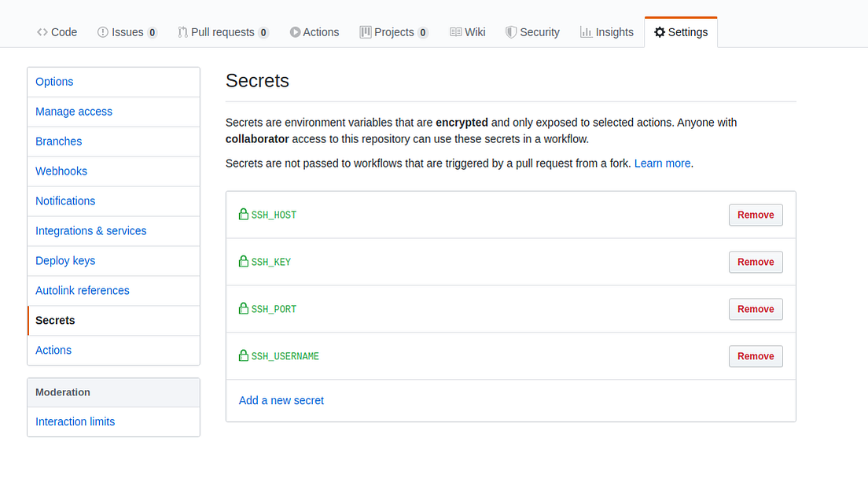Click the book icon on the Wiki tab
Image resolution: width=868 pixels, height=478 pixels.
tap(456, 31)
